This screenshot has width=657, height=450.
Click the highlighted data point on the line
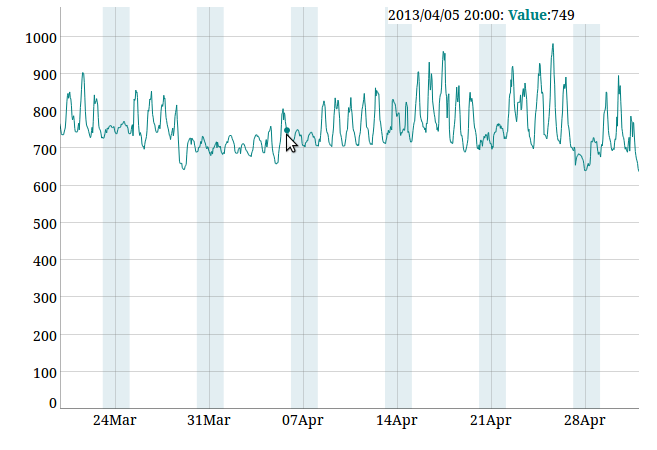point(287,131)
